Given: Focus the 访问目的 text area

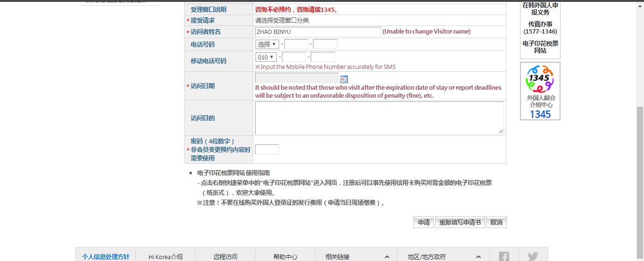Looking at the screenshot, I should coord(380,118).
